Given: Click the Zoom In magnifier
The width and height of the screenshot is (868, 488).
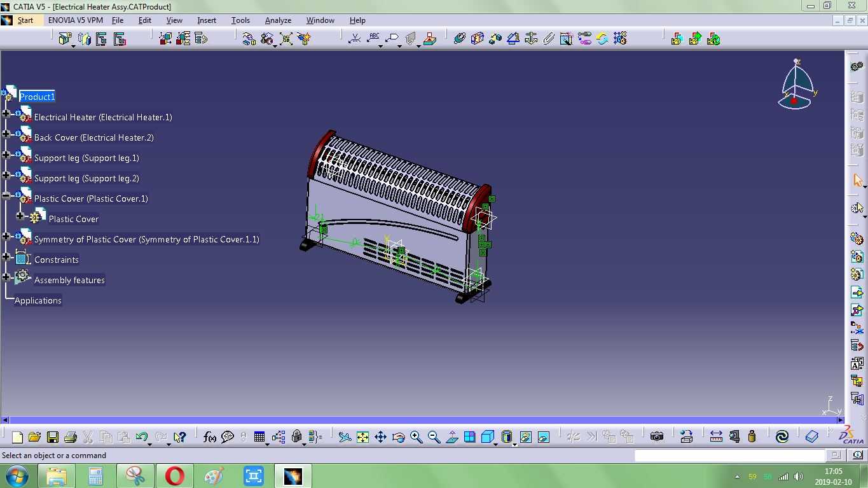Looking at the screenshot, I should pos(417,437).
